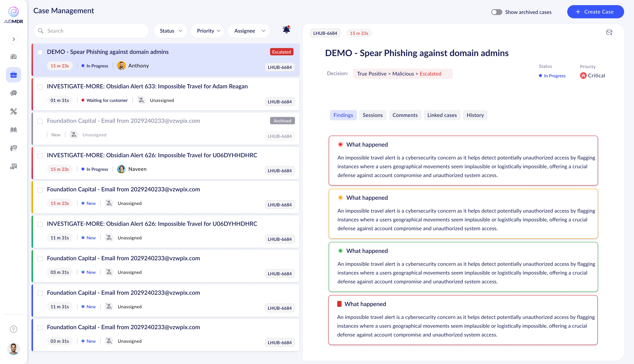This screenshot has width=634, height=364.
Task: Click the Create Case button
Action: click(595, 12)
